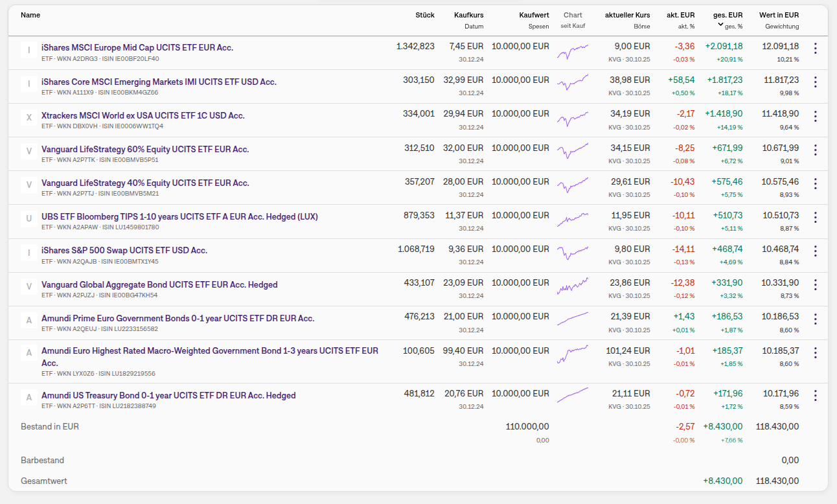Click the issuer logo of Vanguard Global Aggregate Bond

[x=29, y=286]
